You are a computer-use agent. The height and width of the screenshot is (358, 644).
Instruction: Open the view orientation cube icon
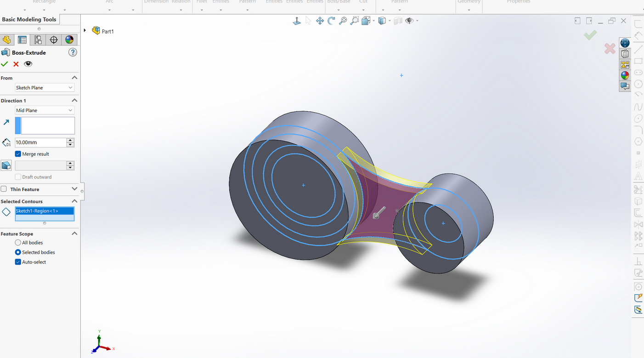pos(366,21)
